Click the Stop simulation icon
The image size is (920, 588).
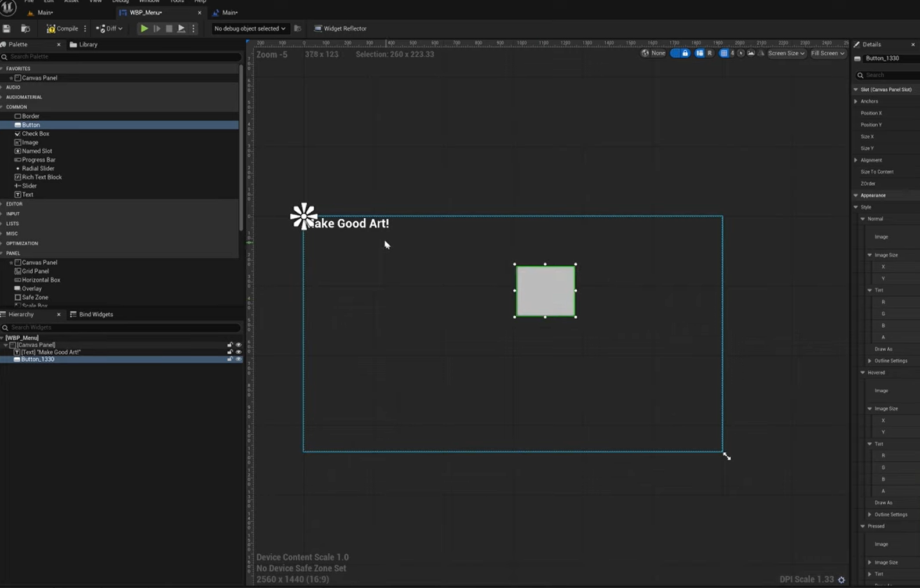coord(169,28)
